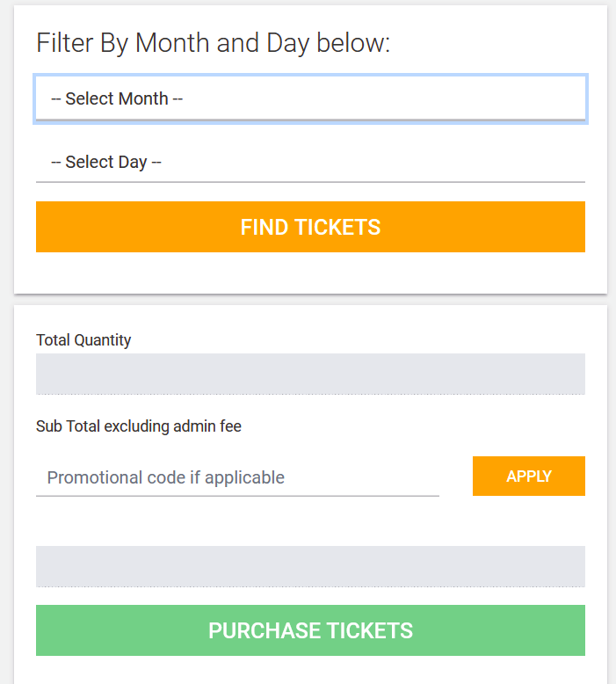Search tickets using the orange button
Screen dimensions: 616x684
[x=310, y=227]
